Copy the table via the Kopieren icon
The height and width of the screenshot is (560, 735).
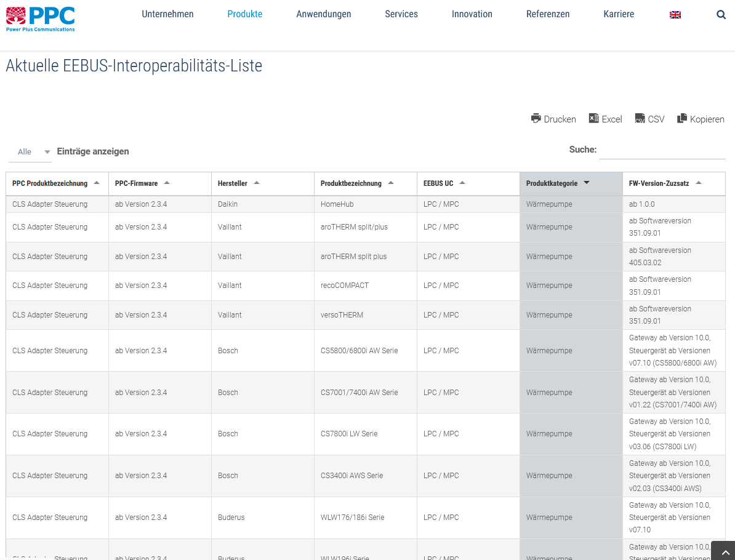[x=681, y=119]
